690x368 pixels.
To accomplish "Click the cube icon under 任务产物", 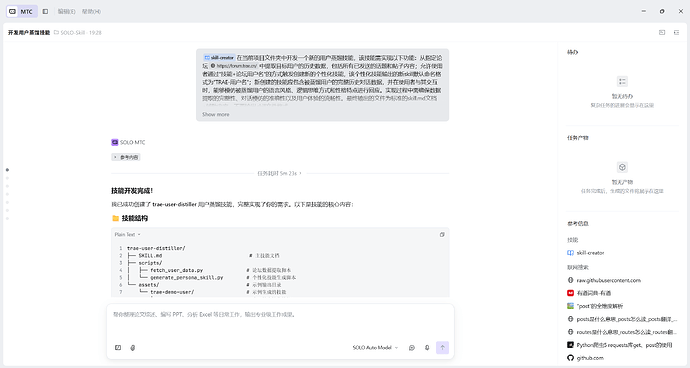I will (x=622, y=167).
